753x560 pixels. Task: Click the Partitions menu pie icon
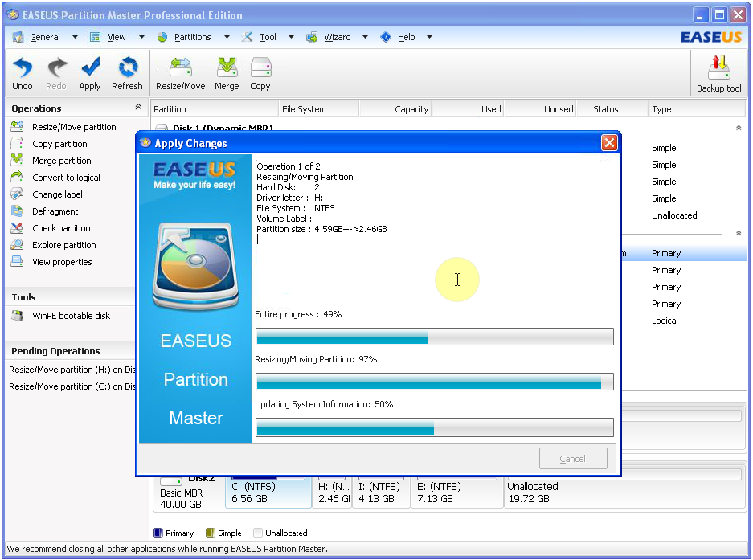click(162, 37)
